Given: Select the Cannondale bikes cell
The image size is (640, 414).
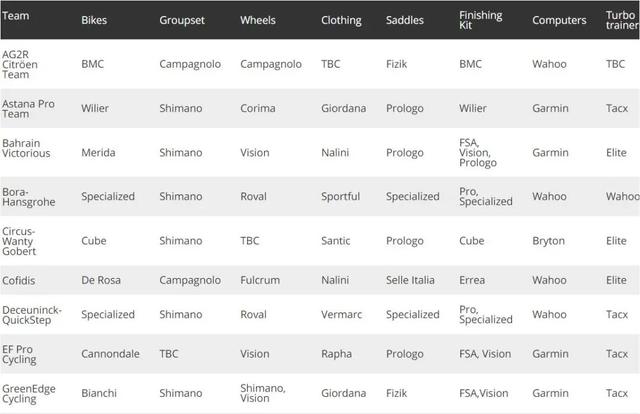Looking at the screenshot, I should click(109, 353).
